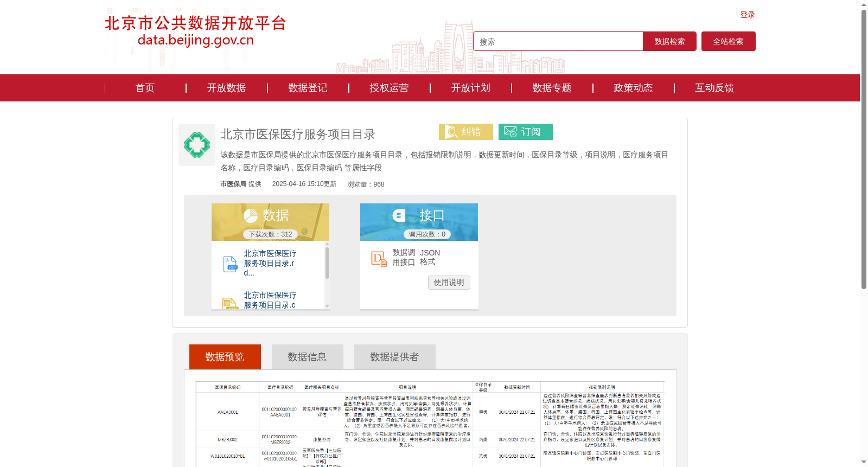Click the pie chart icon in 数据 header

click(x=251, y=216)
